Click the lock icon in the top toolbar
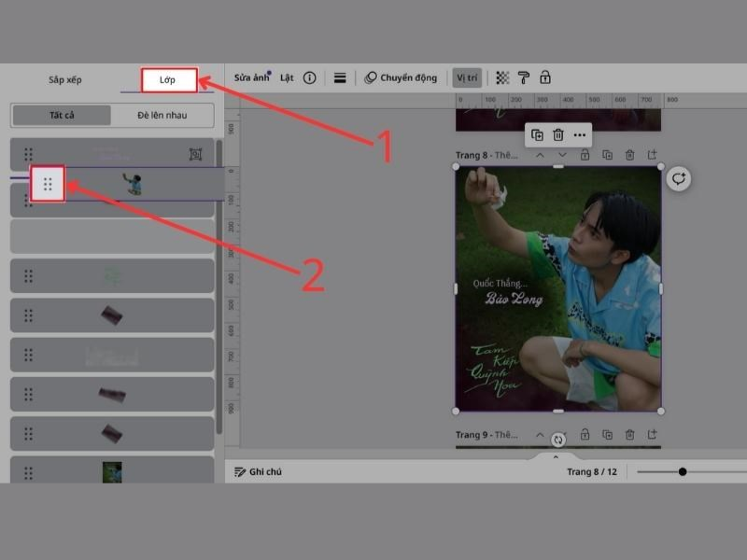The image size is (747, 560). tap(546, 77)
